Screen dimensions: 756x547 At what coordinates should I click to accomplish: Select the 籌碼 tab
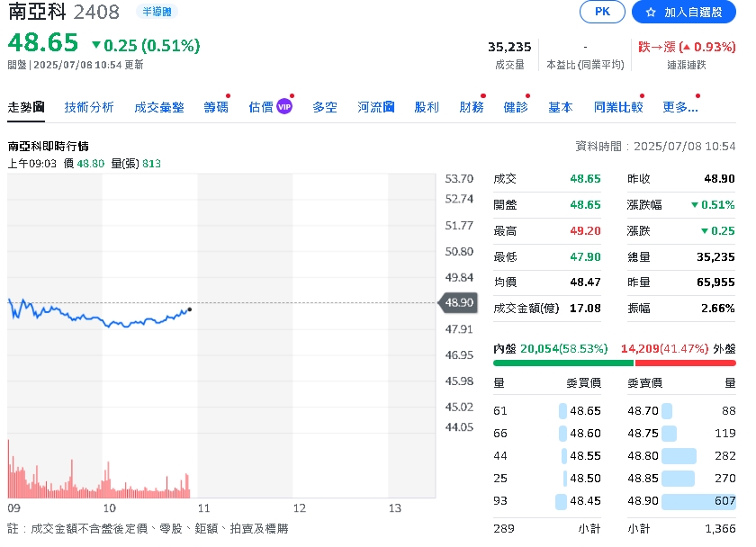pos(216,107)
